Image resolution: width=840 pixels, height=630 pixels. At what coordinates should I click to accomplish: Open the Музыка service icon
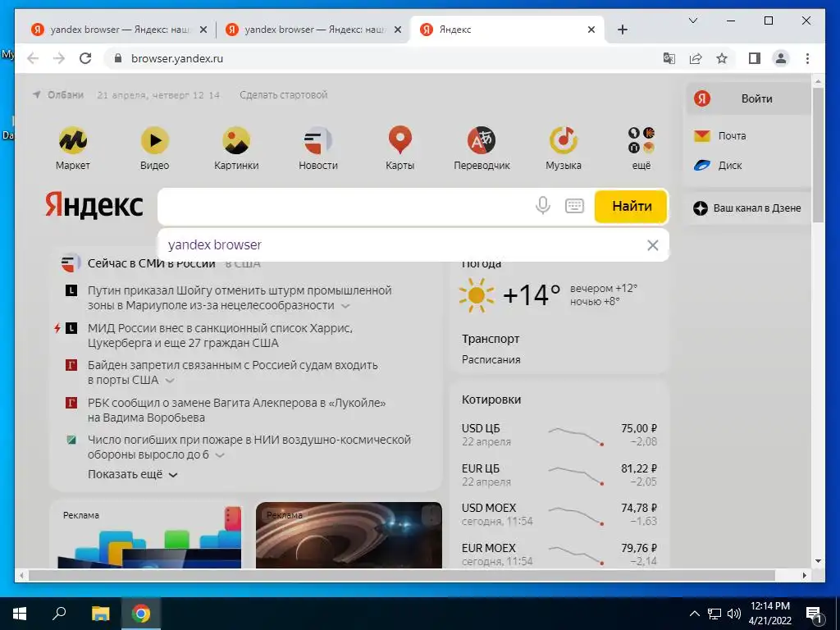coord(564,140)
